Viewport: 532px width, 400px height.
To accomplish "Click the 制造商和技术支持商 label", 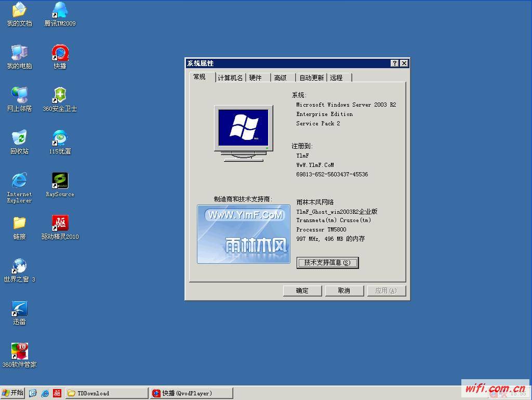I will pos(243,199).
